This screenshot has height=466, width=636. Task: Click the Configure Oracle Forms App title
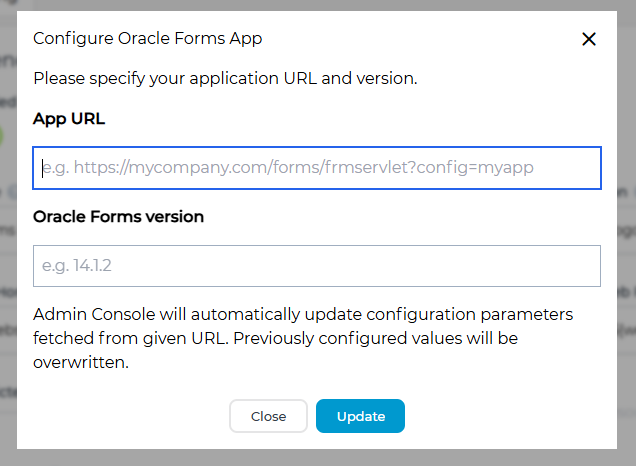point(148,38)
